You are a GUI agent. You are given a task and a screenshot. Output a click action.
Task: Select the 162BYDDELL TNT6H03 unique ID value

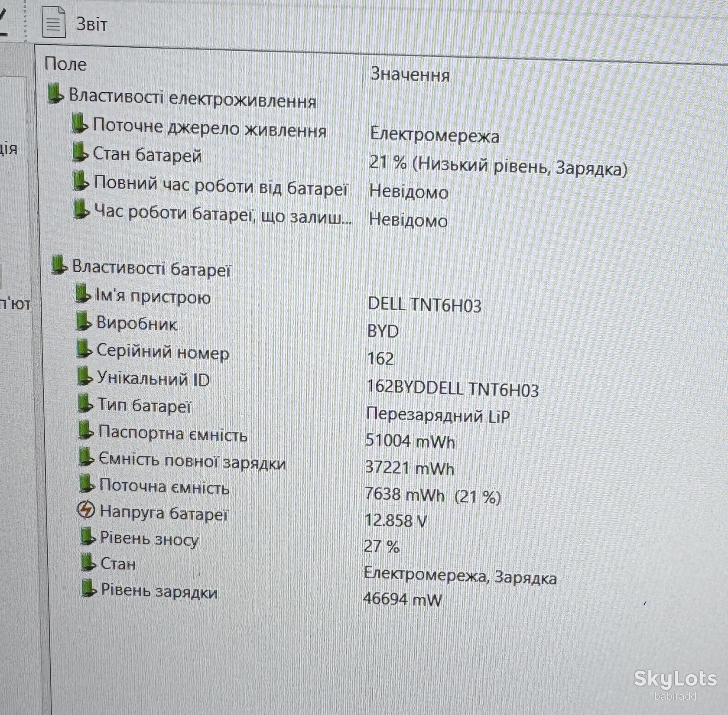pos(453,388)
